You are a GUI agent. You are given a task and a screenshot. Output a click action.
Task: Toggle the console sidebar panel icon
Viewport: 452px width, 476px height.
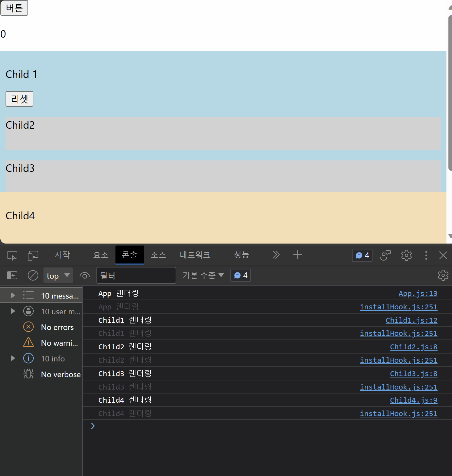[x=12, y=275]
